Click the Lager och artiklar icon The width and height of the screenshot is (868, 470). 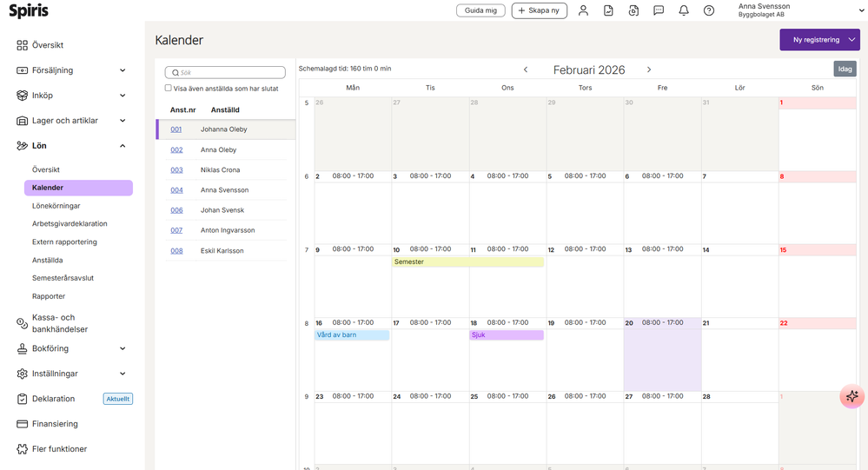(x=22, y=121)
